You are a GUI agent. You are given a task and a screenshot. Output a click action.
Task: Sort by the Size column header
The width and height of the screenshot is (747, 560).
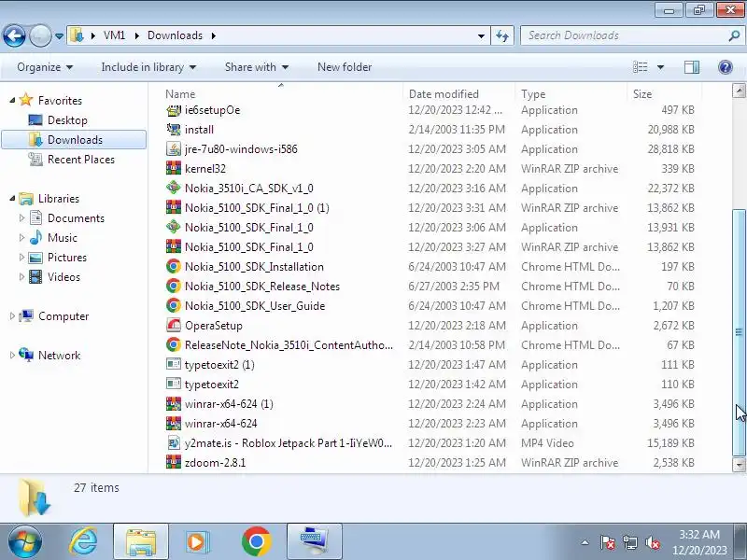[x=664, y=94]
